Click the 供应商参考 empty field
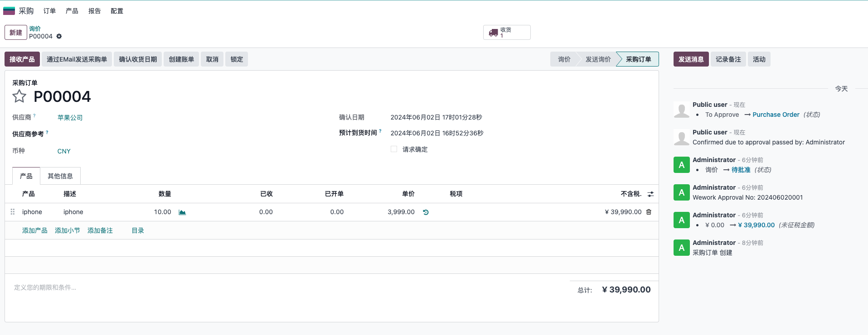This screenshot has height=335, width=868. (190, 134)
